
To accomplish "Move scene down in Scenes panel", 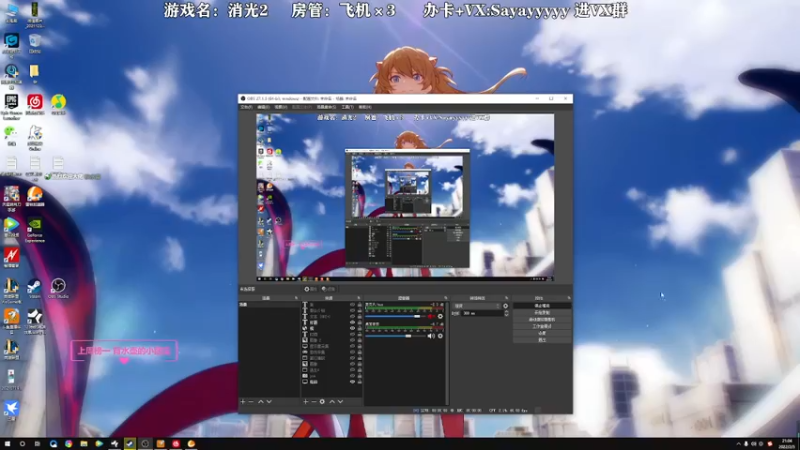I will [269, 402].
